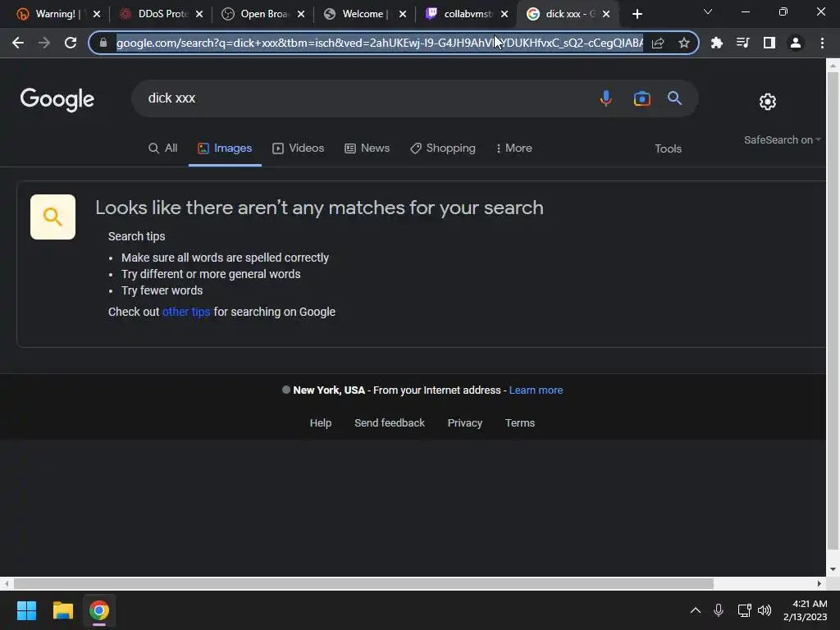
Task: Close the Open Broadcaster tab
Action: tap(301, 14)
